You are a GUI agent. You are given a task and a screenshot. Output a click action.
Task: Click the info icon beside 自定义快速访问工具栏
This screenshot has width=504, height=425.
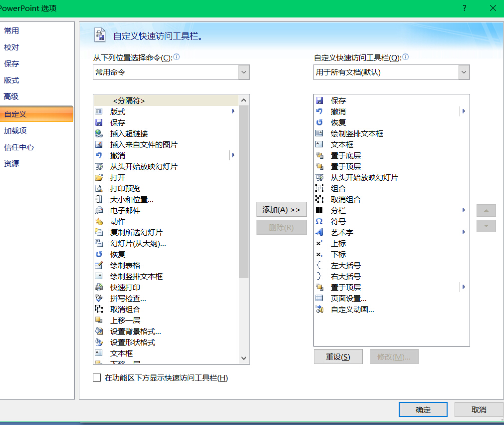click(405, 57)
